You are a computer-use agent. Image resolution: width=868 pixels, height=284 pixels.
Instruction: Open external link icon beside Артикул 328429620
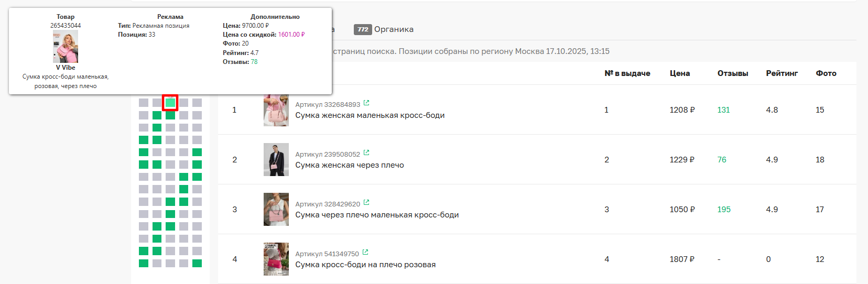pyautogui.click(x=366, y=203)
